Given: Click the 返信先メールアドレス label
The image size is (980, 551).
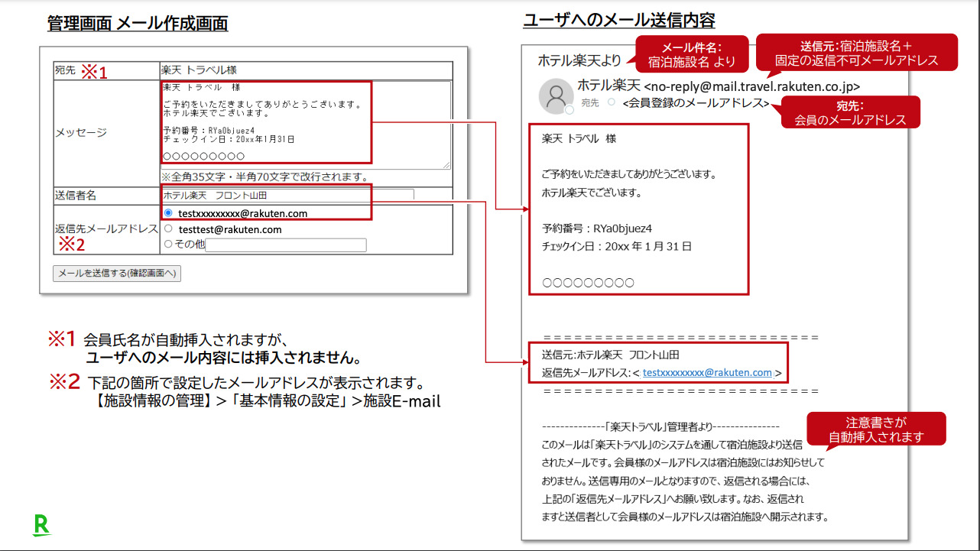Looking at the screenshot, I should 106,229.
